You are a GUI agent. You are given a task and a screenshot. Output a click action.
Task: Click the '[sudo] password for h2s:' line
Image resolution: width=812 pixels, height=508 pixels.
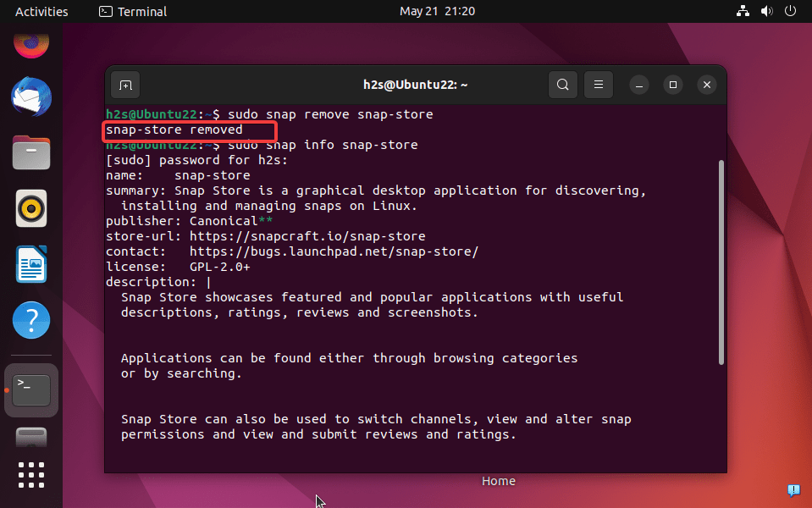point(196,160)
